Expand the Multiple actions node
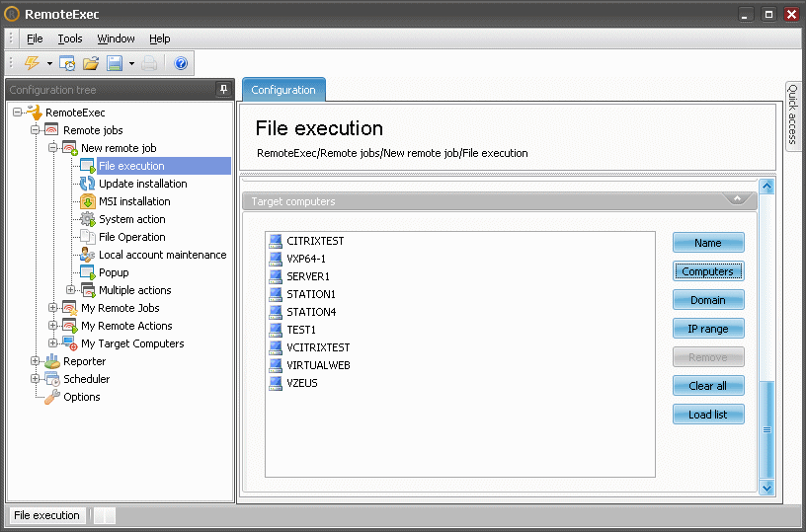This screenshot has height=532, width=806. pos(71,290)
